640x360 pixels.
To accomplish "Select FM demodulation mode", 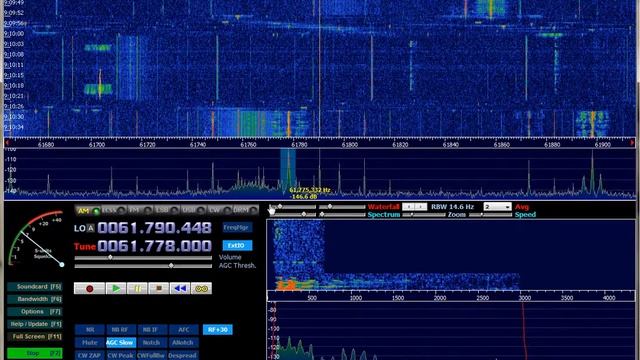I will coord(140,211).
